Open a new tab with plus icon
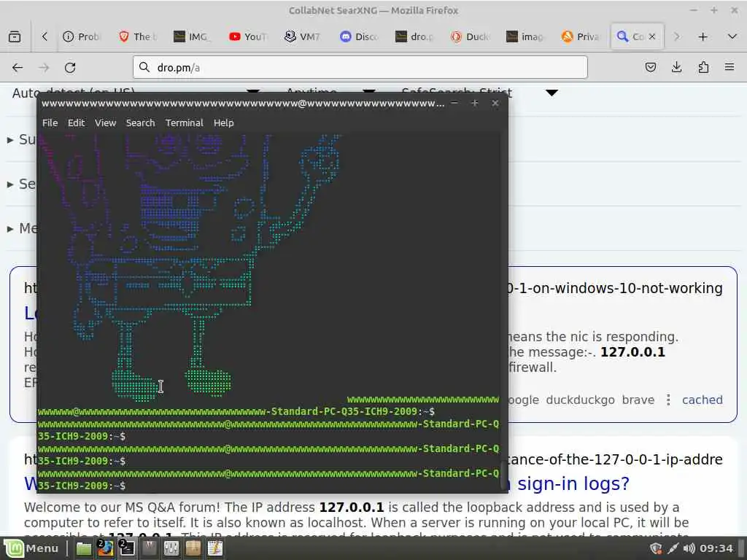The height and width of the screenshot is (560, 747). pos(703,36)
